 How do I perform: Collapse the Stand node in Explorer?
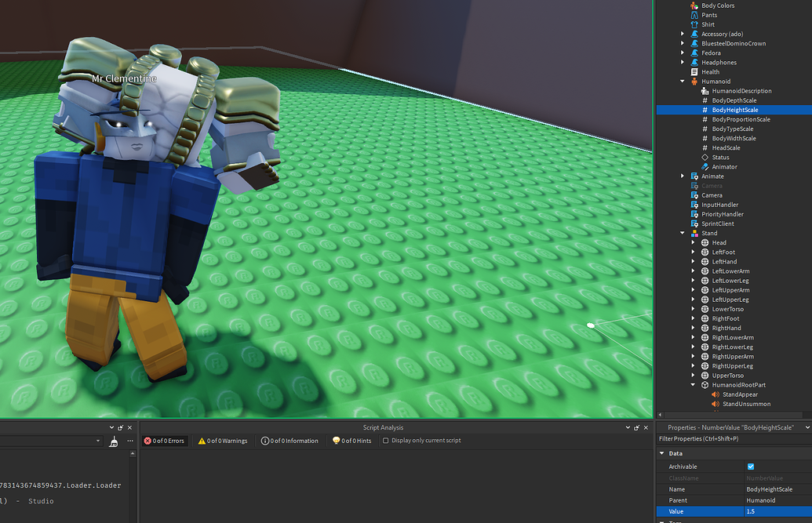pyautogui.click(x=682, y=233)
